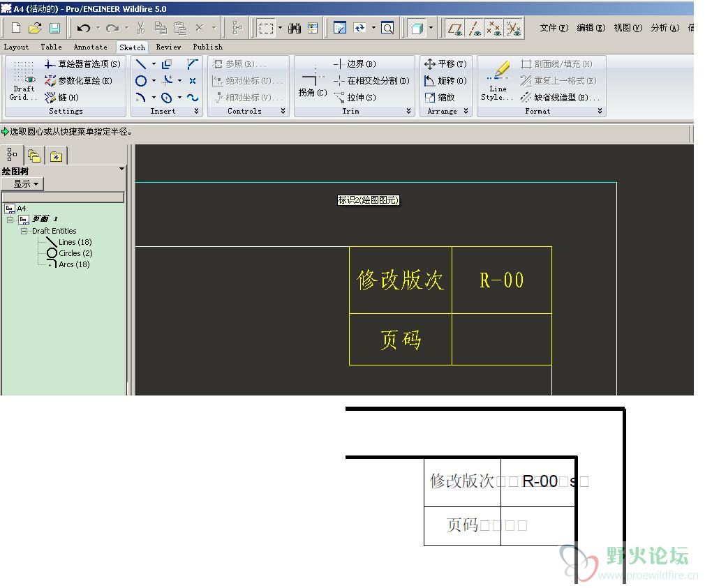Click the Undo arrow icon

(84, 29)
